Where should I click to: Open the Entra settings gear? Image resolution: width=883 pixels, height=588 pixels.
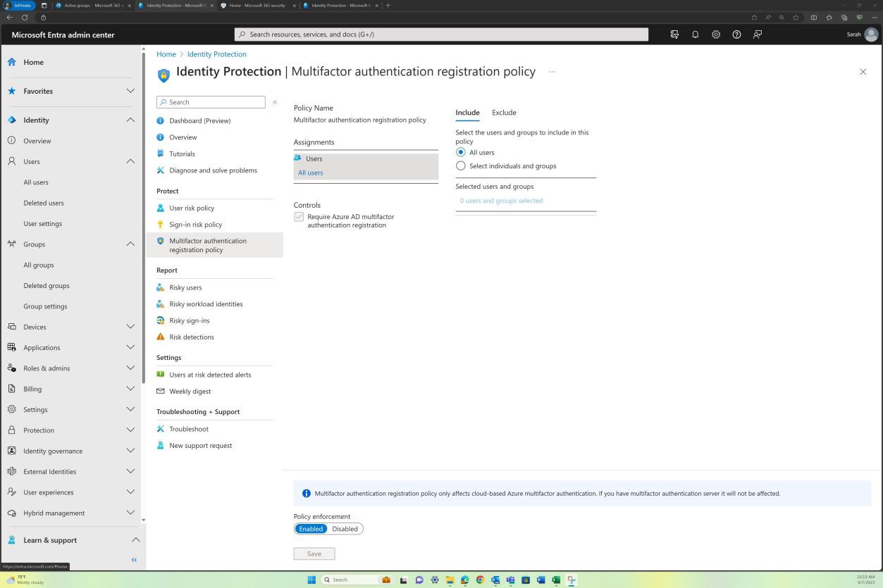(x=715, y=35)
